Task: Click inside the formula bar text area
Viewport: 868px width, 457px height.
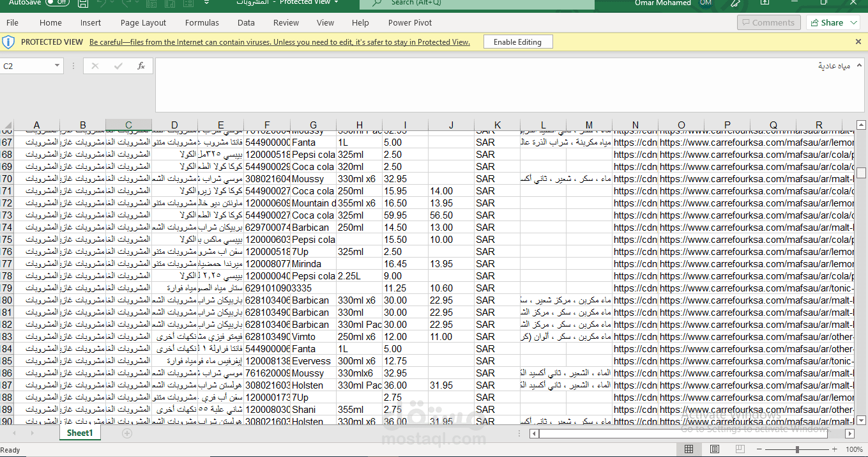Action: click(x=502, y=85)
